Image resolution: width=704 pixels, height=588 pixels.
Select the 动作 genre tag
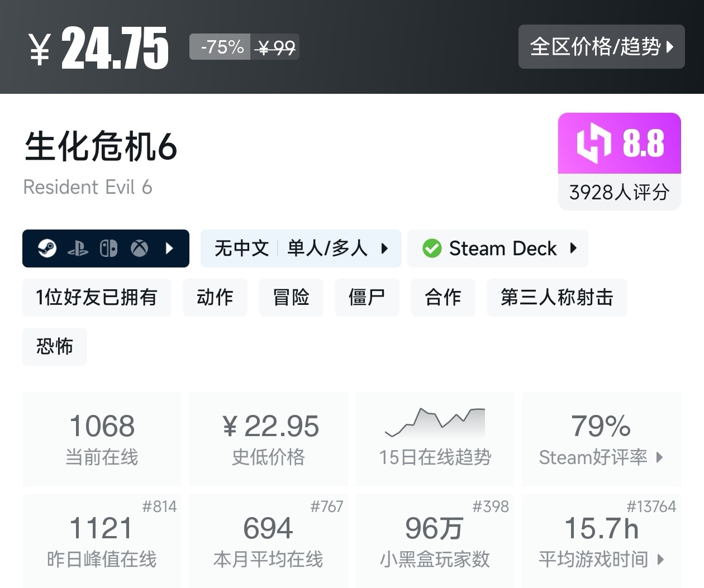click(215, 298)
